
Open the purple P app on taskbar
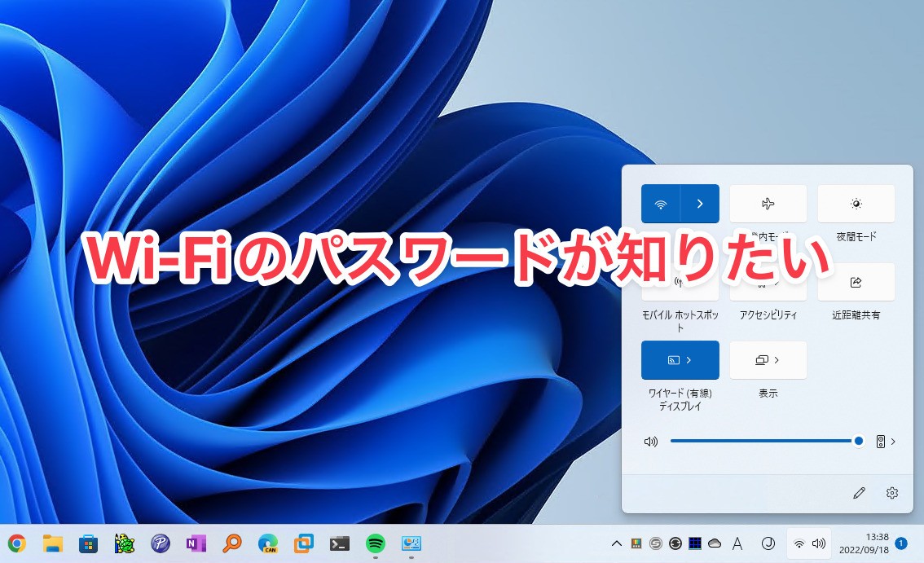[x=161, y=543]
